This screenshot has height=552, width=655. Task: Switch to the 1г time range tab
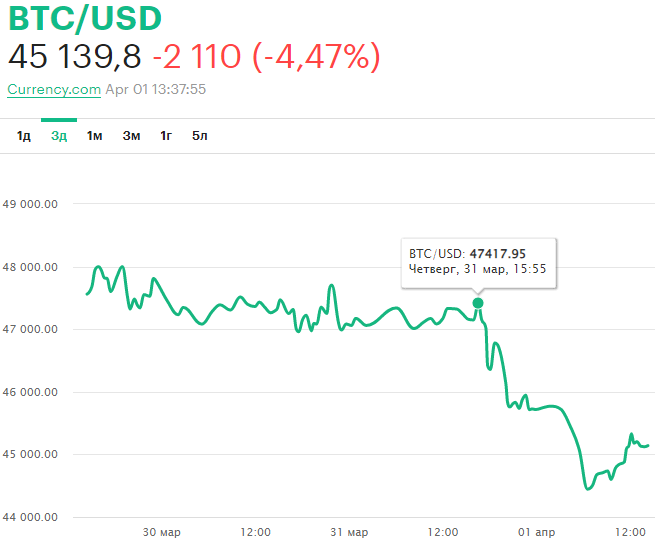coord(166,136)
